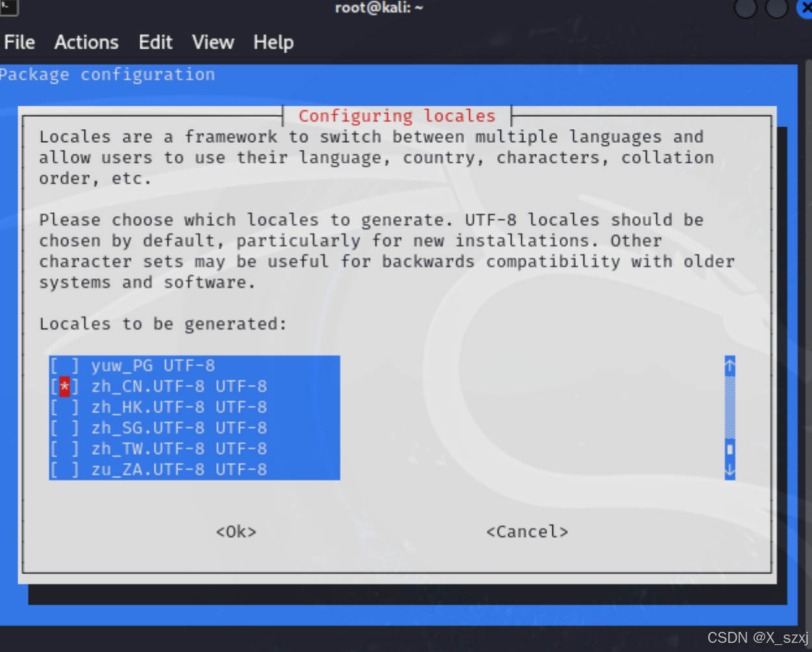Close the terminal window with X button
The image size is (812, 652).
805,8
